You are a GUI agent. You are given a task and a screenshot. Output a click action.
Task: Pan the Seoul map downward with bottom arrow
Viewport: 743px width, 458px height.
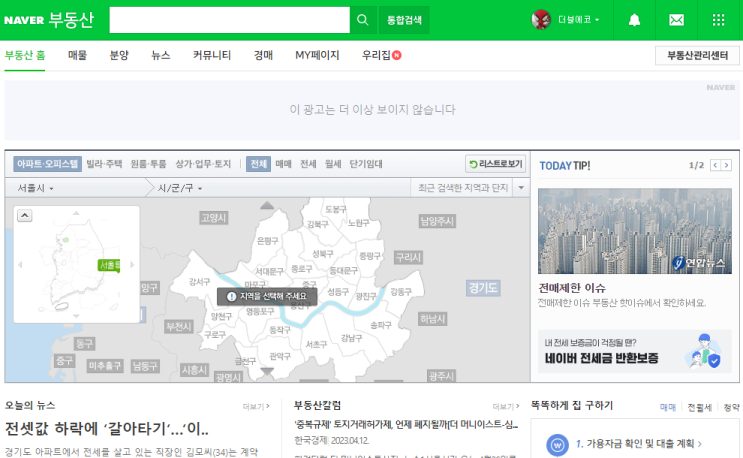pos(267,371)
